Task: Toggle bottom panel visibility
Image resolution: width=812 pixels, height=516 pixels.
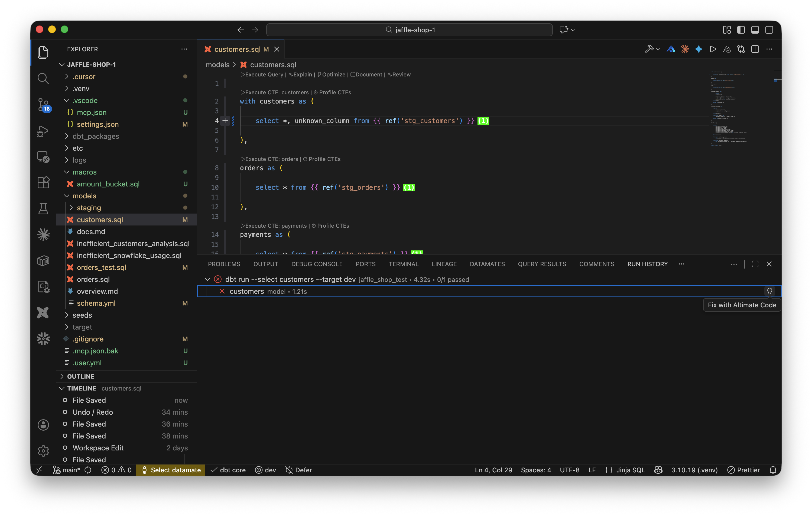Action: (x=755, y=30)
